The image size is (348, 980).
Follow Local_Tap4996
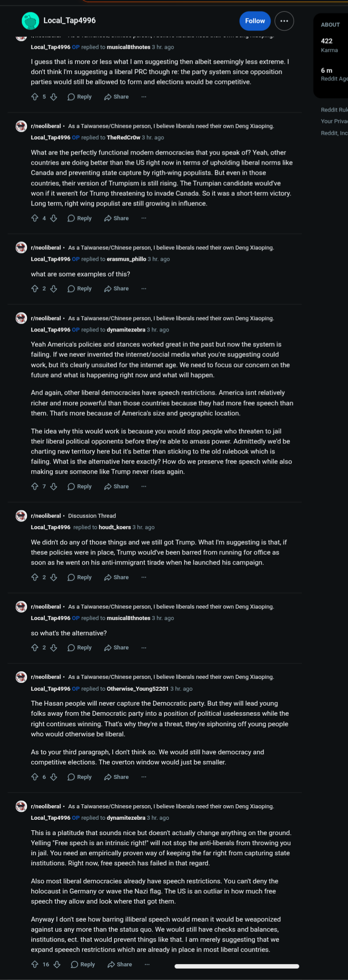[255, 21]
